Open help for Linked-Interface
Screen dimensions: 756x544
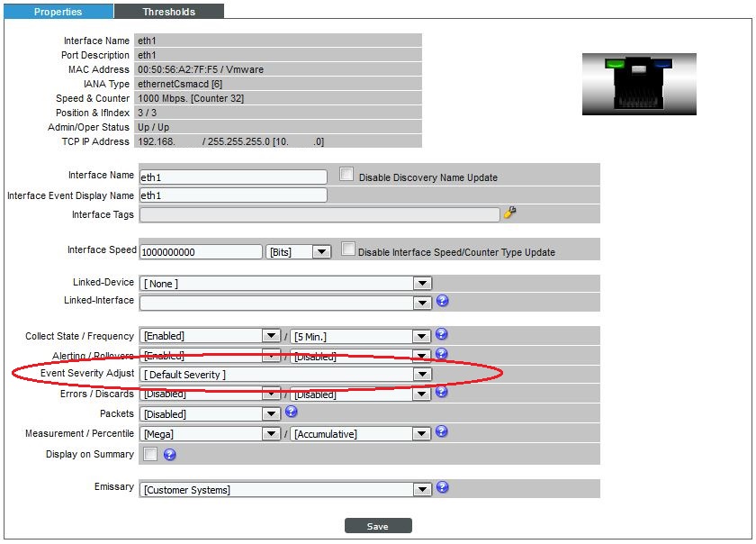point(442,301)
